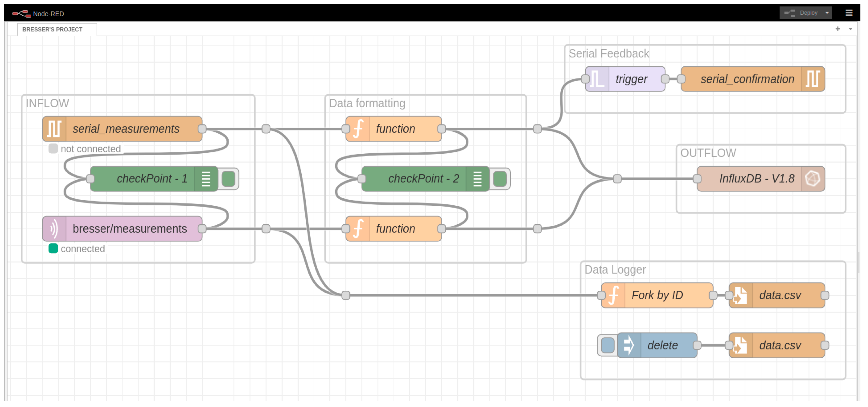This screenshot has height=407, width=868.
Task: Add a new flow tab with plus
Action: (x=838, y=29)
